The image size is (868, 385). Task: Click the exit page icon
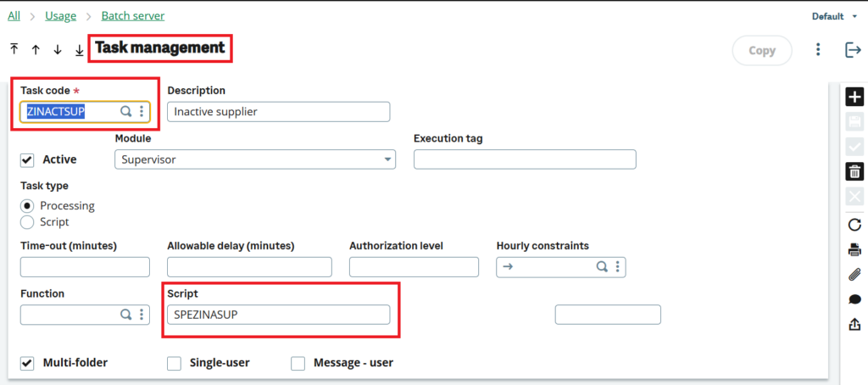point(853,50)
